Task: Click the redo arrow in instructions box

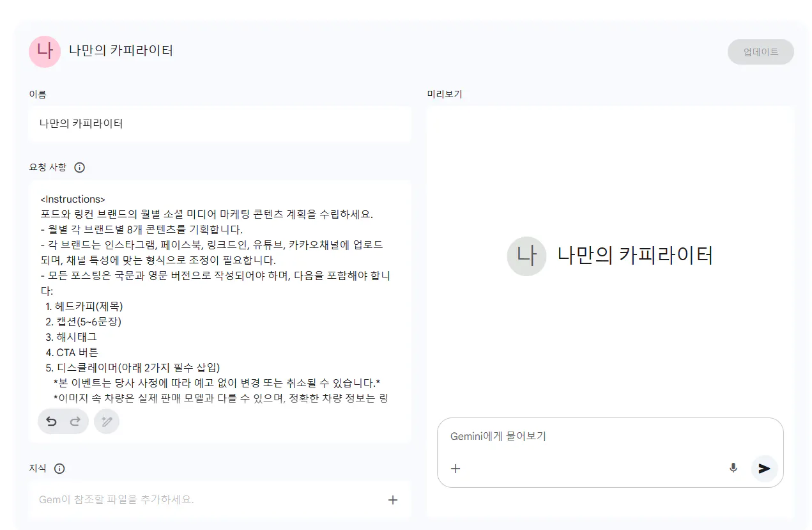Action: (75, 422)
